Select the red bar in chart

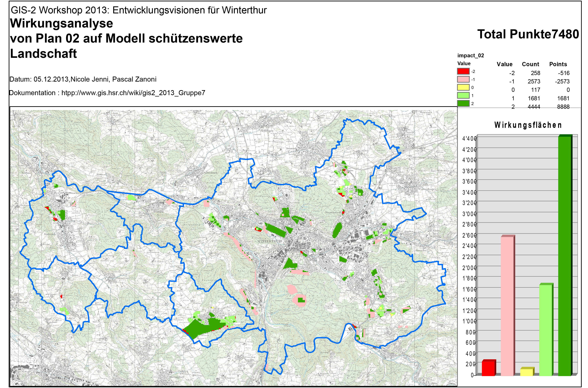click(x=488, y=368)
